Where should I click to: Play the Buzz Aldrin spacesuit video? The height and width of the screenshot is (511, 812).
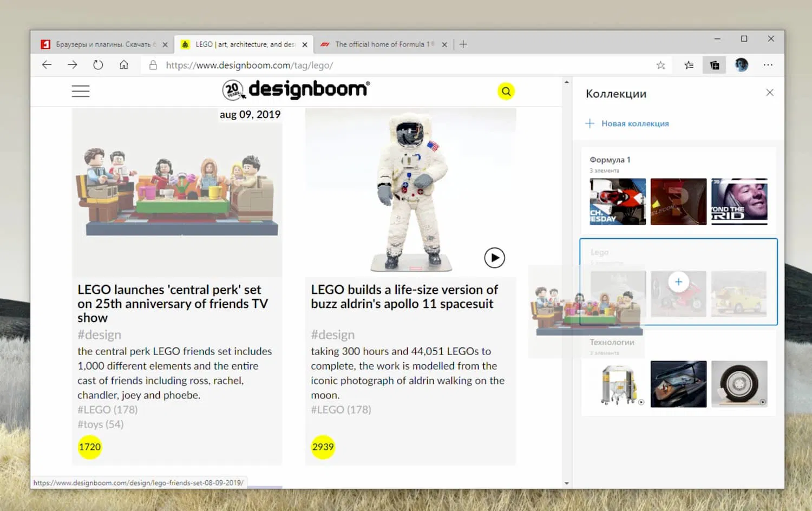click(494, 258)
